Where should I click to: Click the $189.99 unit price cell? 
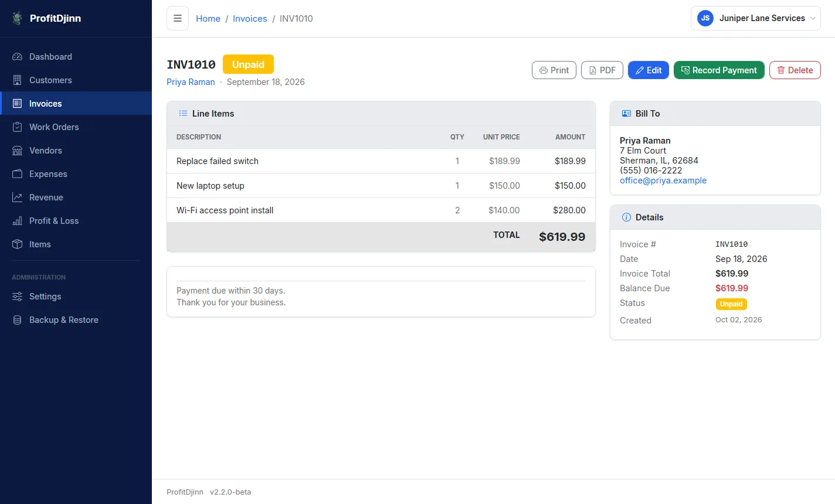point(504,161)
